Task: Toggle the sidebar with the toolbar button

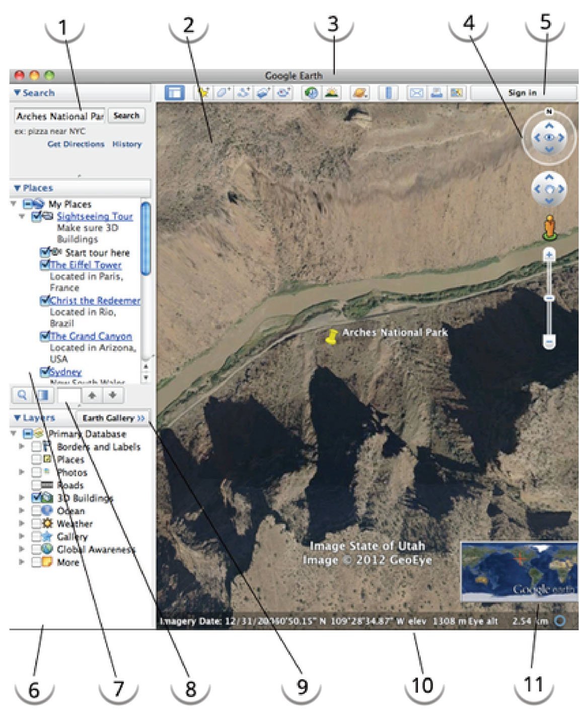Action: (x=174, y=93)
